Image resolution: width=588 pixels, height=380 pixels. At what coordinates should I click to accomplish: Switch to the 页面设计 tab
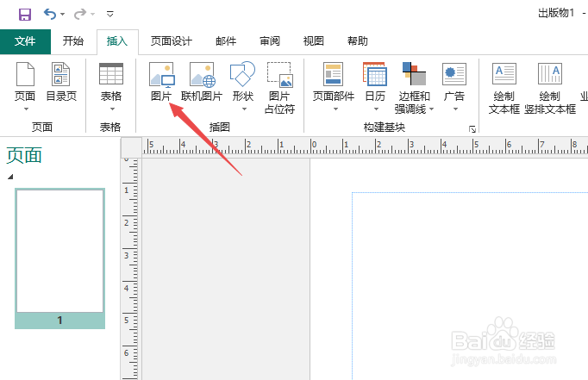[x=171, y=40]
